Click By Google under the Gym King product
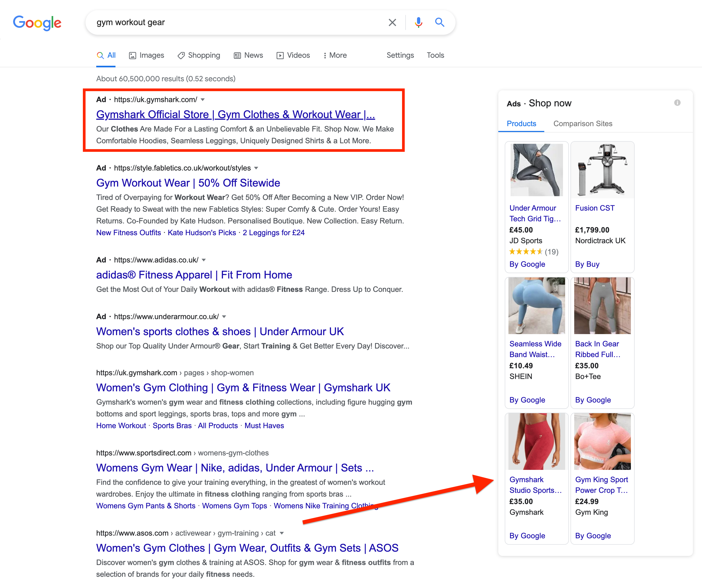702x588 pixels. 593,536
